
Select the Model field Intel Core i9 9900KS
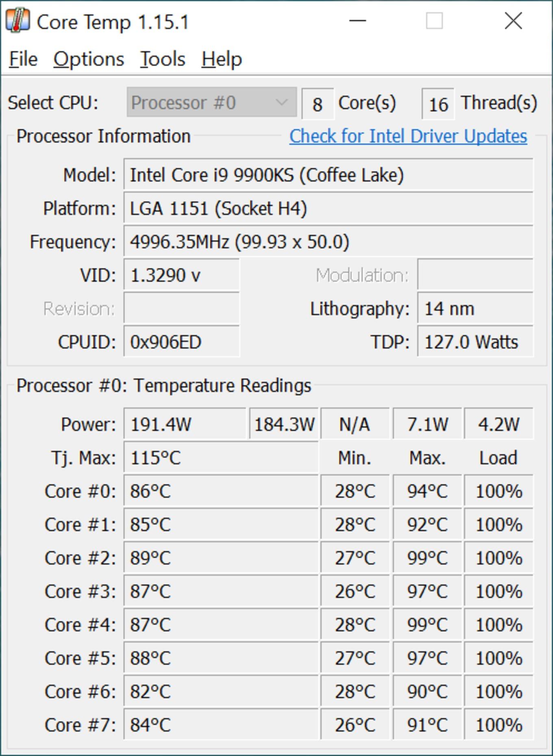328,175
